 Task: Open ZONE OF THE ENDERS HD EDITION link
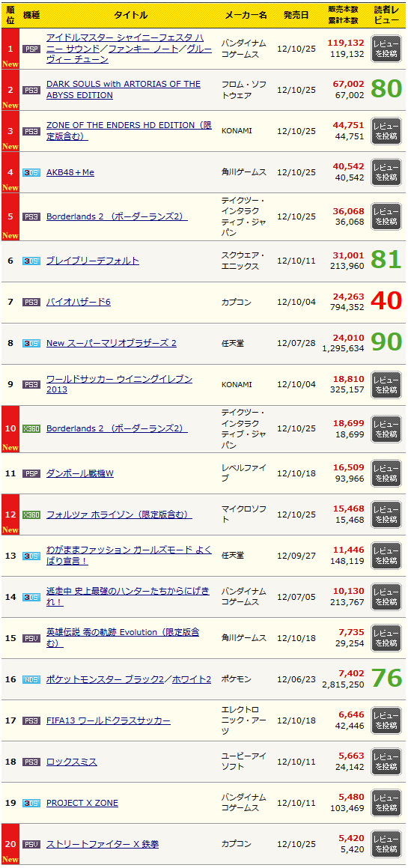(x=129, y=131)
